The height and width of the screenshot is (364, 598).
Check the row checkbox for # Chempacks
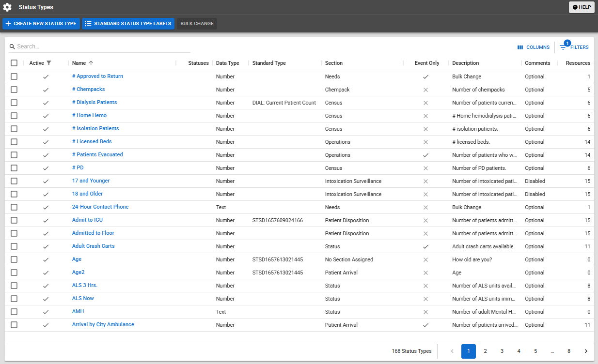(x=14, y=89)
